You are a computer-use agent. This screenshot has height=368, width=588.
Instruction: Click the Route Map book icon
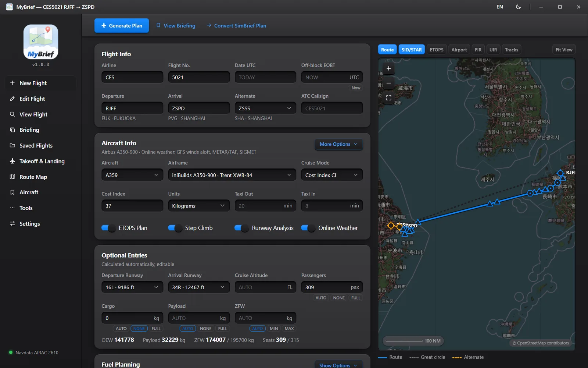(x=12, y=177)
